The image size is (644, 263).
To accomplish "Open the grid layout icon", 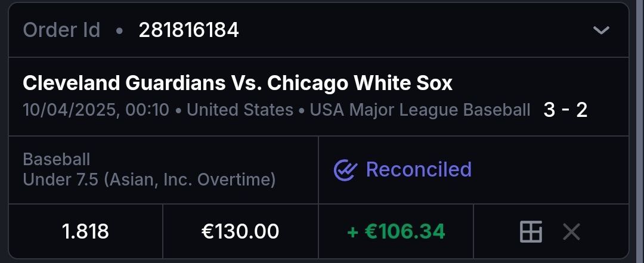I will [531, 231].
